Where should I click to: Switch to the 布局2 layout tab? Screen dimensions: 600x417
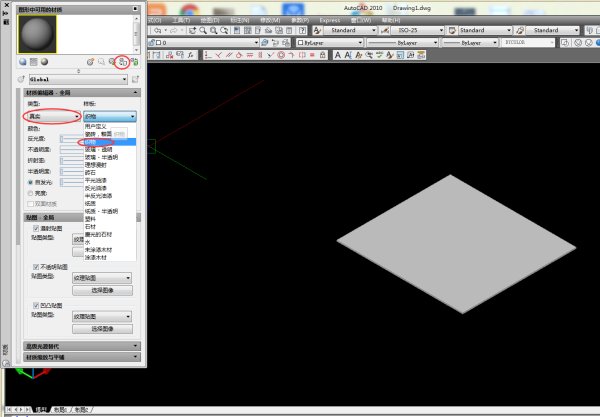pyautogui.click(x=81, y=410)
